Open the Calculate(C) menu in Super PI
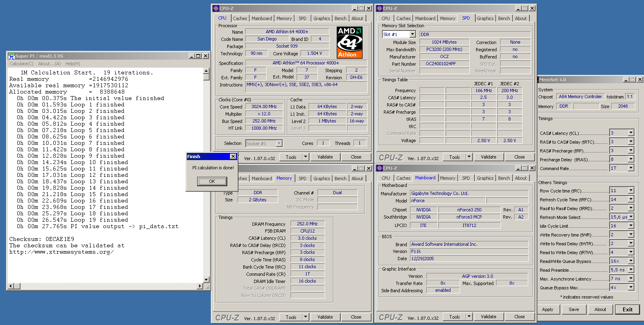 coord(22,64)
